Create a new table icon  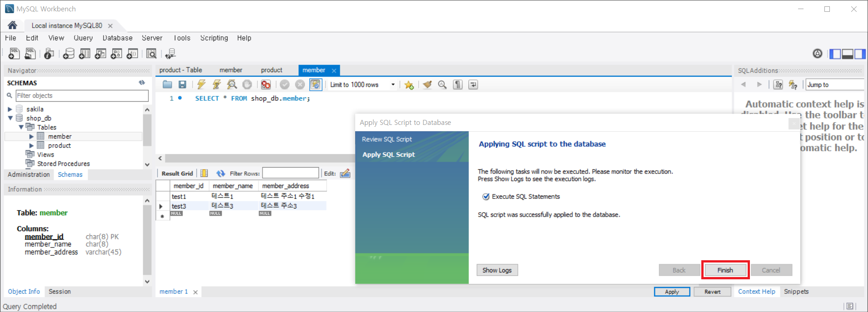(84, 54)
